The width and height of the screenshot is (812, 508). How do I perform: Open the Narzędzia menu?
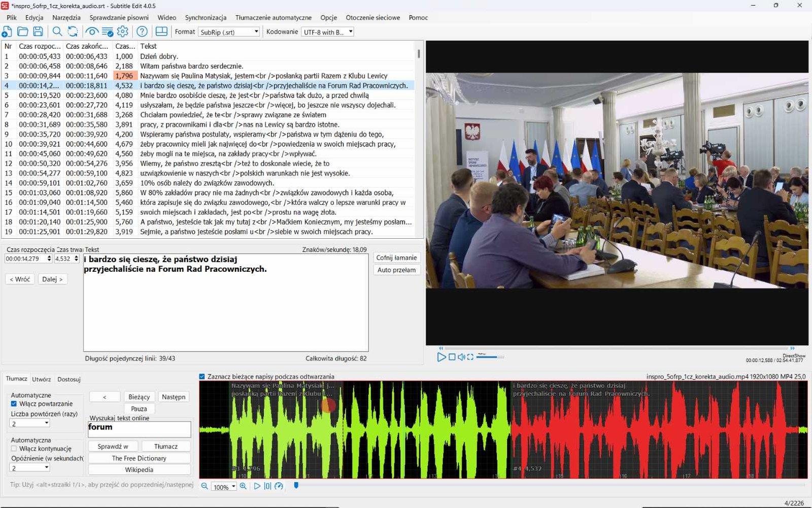[66, 17]
